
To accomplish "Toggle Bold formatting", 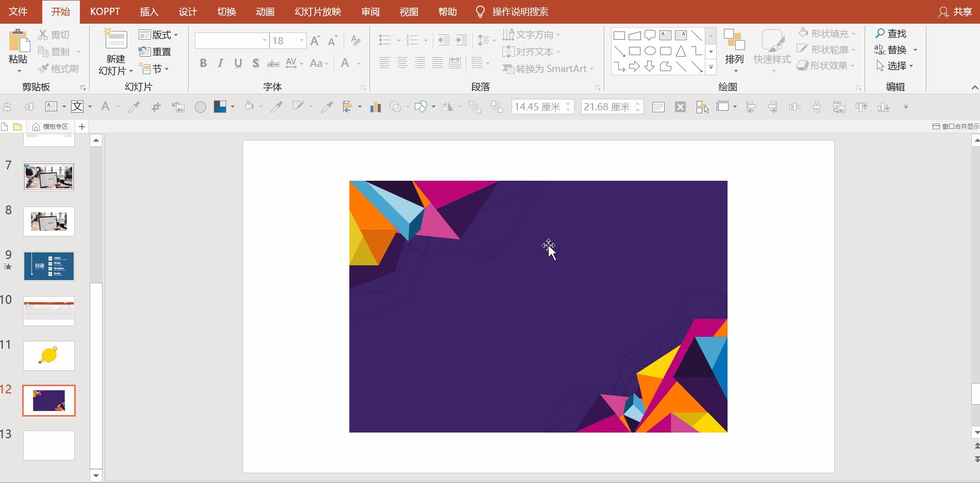I will coord(203,63).
